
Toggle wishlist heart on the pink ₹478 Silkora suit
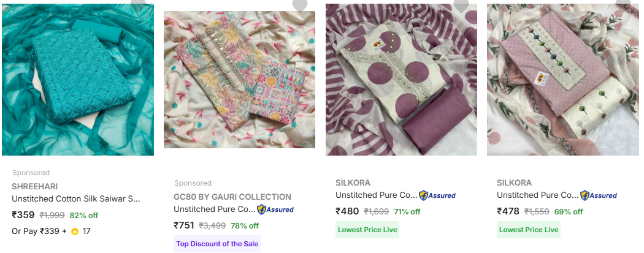(x=623, y=4)
